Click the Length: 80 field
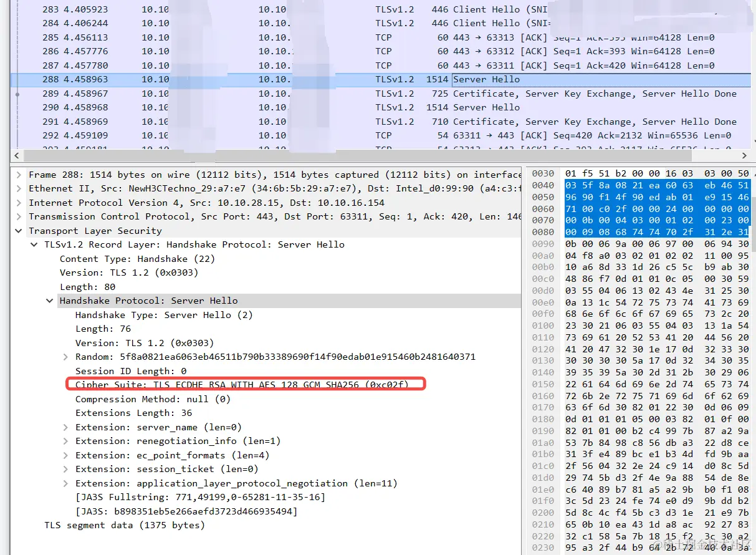Screen dimensions: 756x555 87,287
